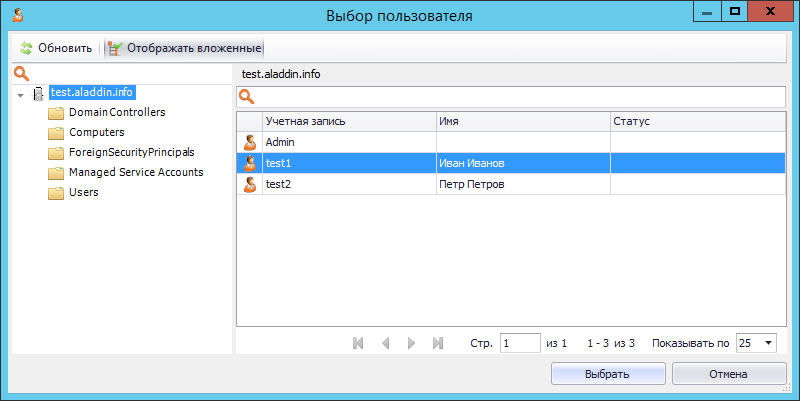The width and height of the screenshot is (800, 401).
Task: Select the Admin account row
Action: (511, 142)
